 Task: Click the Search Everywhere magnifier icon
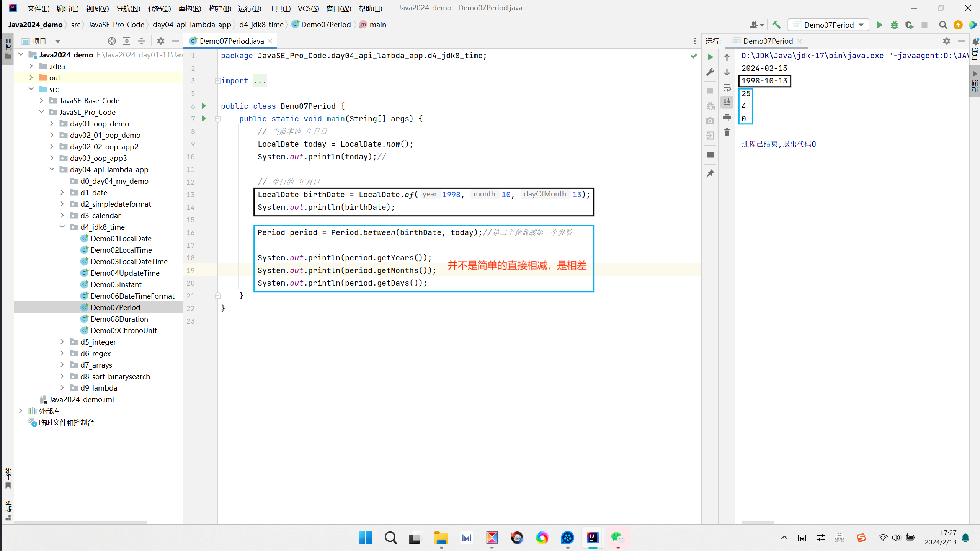tap(943, 25)
